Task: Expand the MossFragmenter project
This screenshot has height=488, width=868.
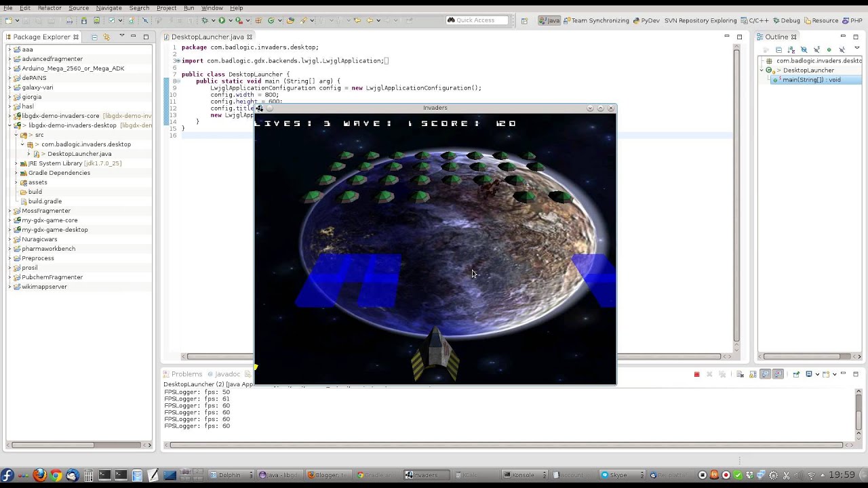Action: [9, 211]
